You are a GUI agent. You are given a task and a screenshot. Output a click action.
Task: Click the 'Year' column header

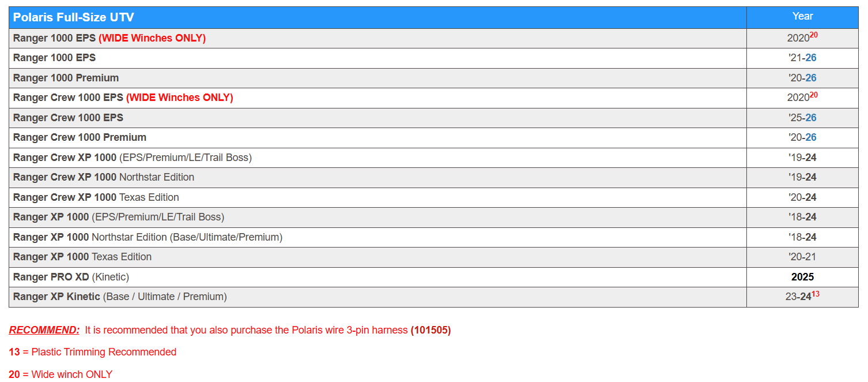click(x=802, y=17)
